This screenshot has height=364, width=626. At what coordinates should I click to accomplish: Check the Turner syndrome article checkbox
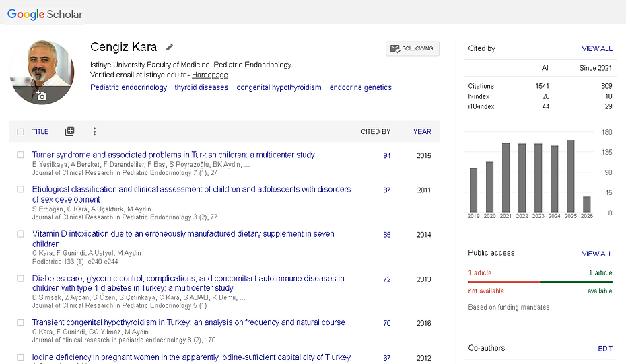tap(20, 155)
